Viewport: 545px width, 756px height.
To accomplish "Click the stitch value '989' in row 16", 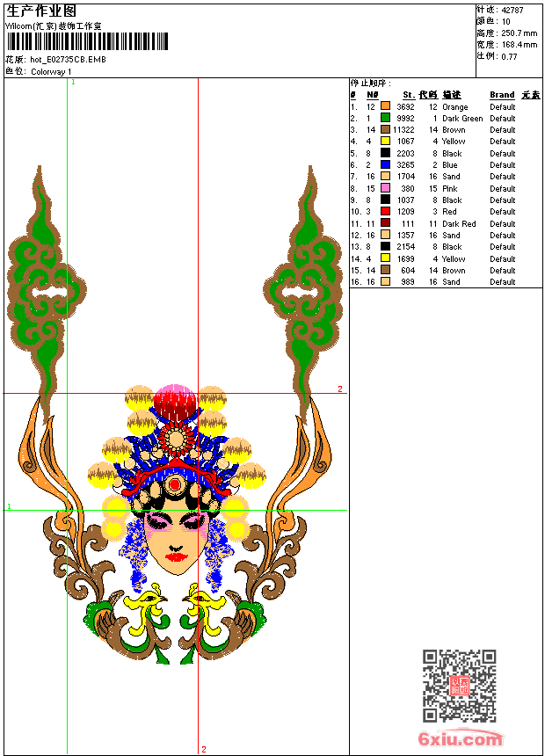I will pyautogui.click(x=408, y=282).
